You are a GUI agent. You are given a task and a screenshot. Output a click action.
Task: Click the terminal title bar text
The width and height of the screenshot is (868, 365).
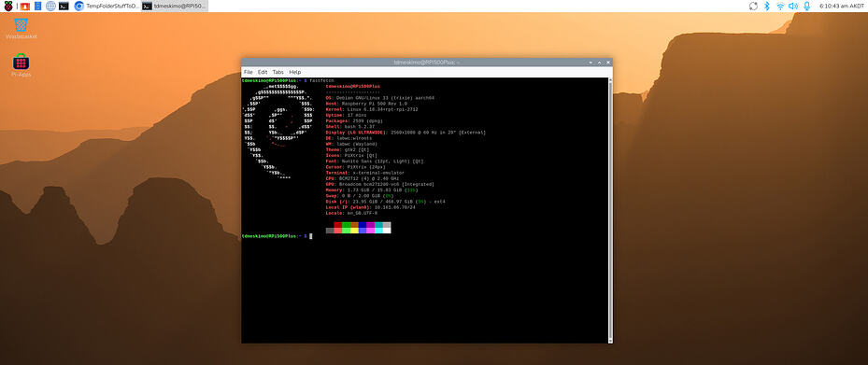[427, 63]
